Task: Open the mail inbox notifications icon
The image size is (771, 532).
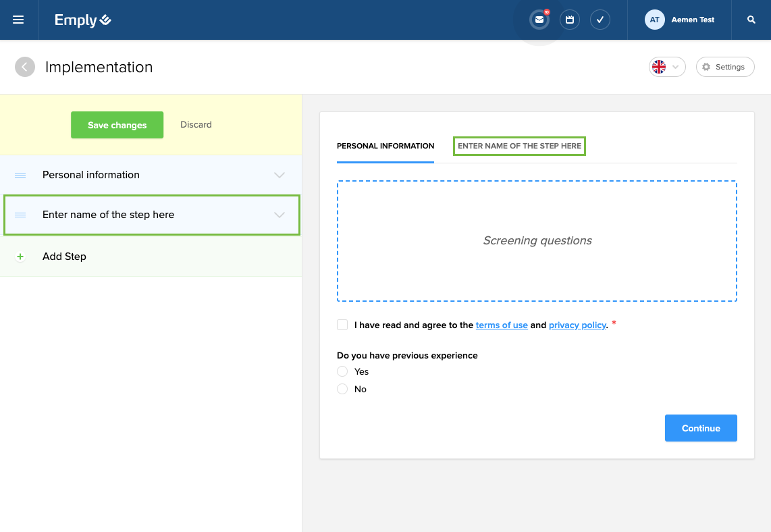Action: [539, 20]
